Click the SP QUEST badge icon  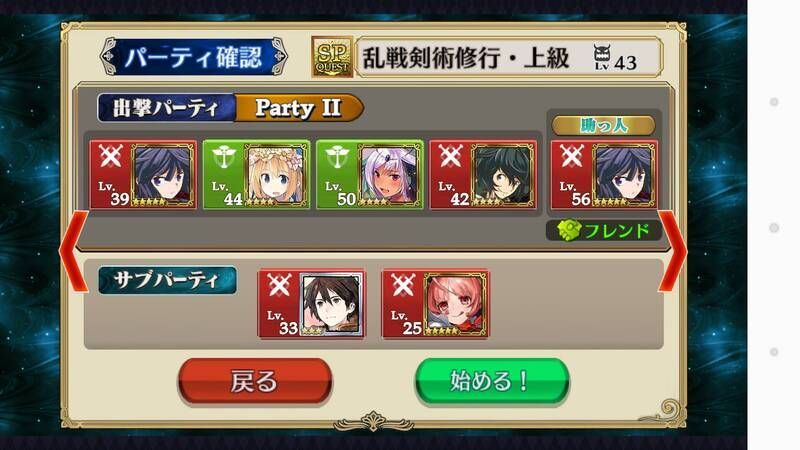click(332, 57)
